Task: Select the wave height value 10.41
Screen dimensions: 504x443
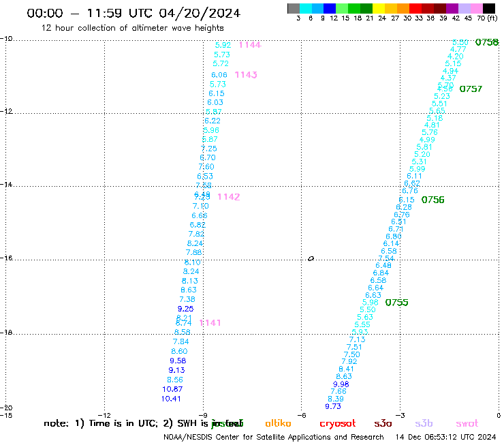Action: pyautogui.click(x=171, y=399)
